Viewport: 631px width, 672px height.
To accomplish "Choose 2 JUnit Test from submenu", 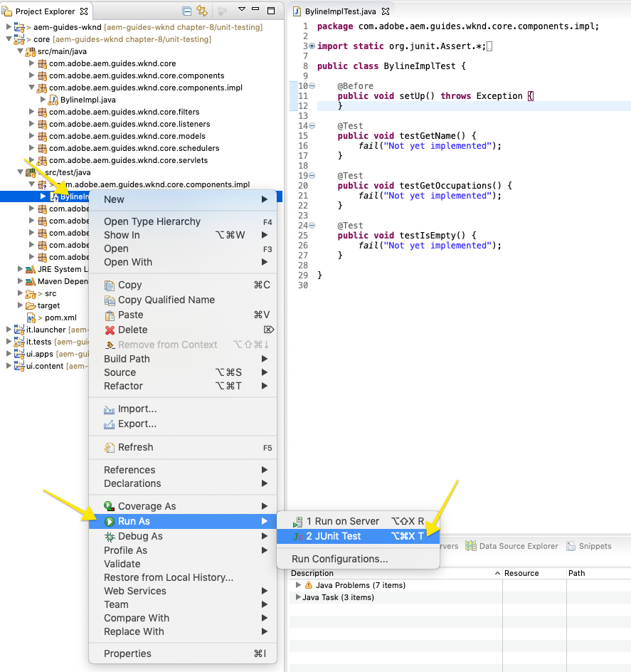I will click(x=358, y=536).
